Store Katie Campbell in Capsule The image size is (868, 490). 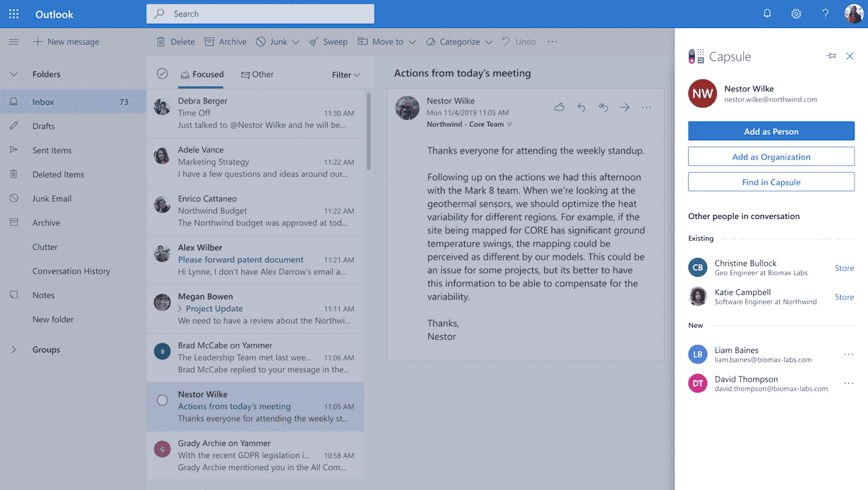(x=844, y=297)
